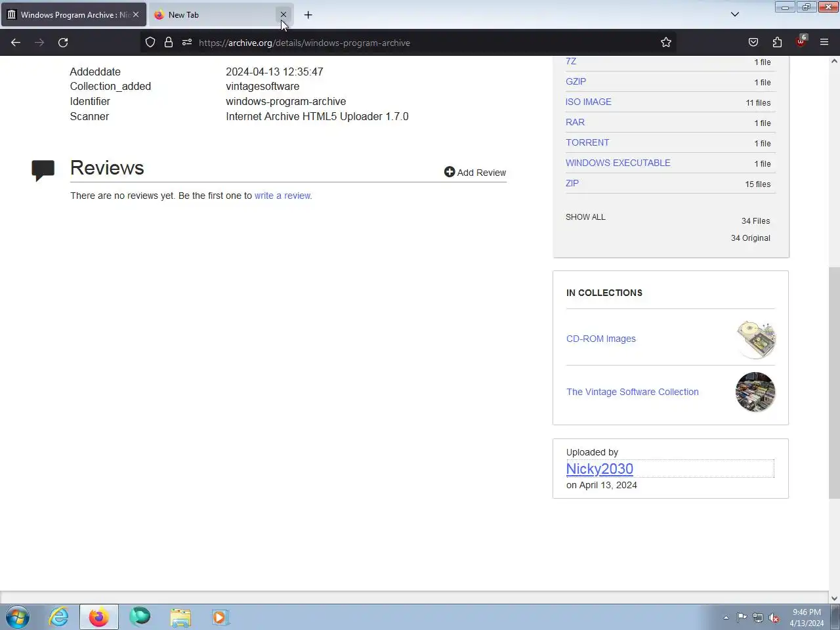Open CD-ROM Images collection link
The height and width of the screenshot is (630, 840).
(x=601, y=339)
